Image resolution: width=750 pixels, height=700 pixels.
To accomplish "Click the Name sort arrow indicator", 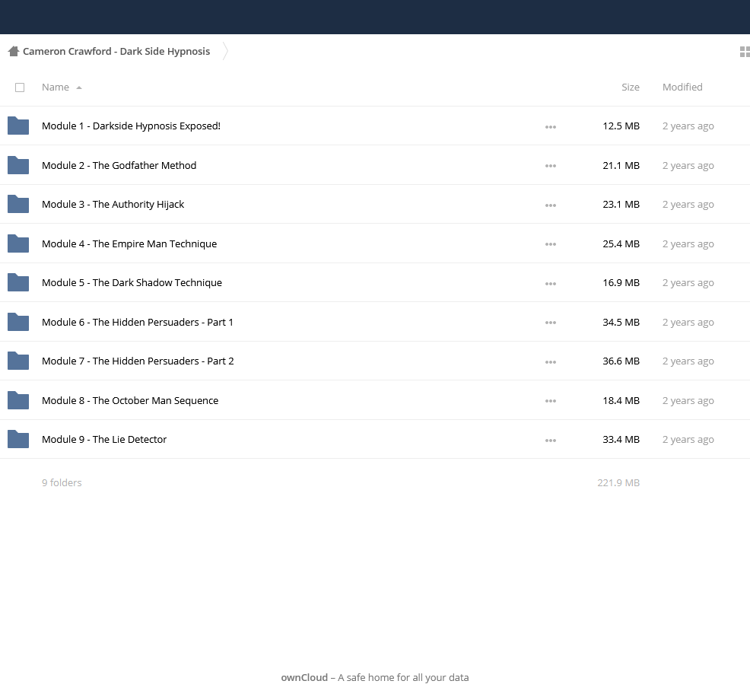I will click(x=79, y=87).
